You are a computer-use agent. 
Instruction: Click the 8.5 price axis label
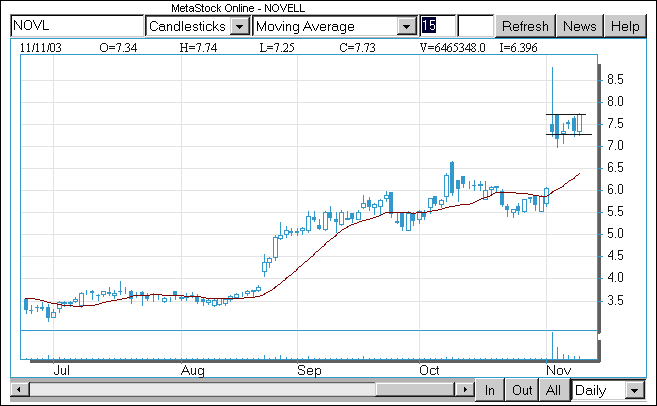[x=615, y=79]
